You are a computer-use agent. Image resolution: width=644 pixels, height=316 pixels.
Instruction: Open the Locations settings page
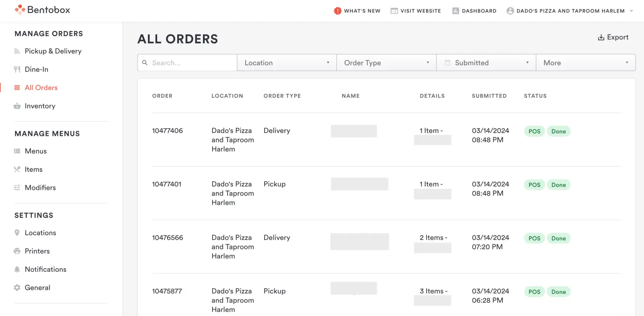40,233
